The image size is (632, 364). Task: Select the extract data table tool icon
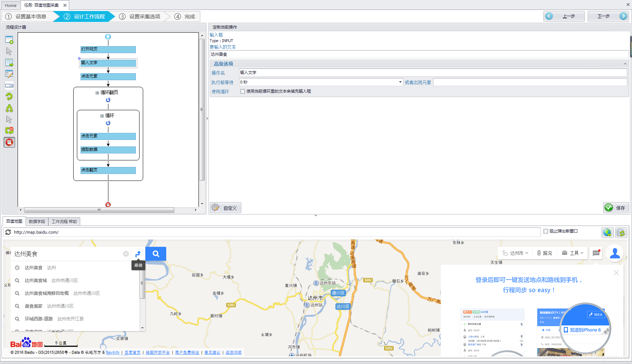(9, 63)
